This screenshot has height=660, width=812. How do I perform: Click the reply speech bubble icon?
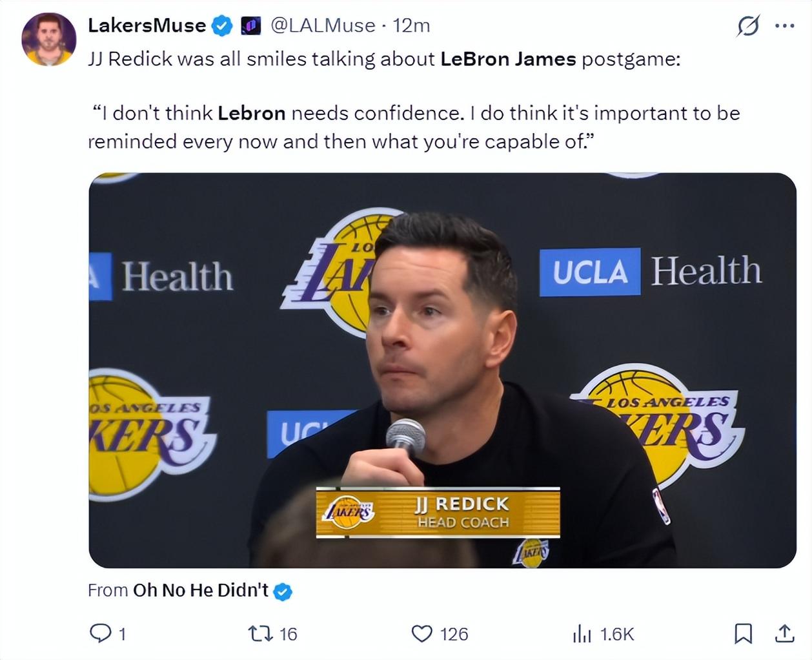point(100,634)
